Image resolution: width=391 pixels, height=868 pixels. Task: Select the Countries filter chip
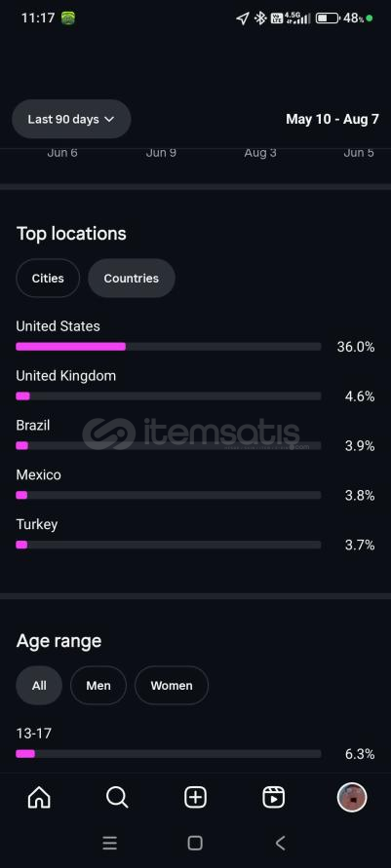tap(132, 278)
